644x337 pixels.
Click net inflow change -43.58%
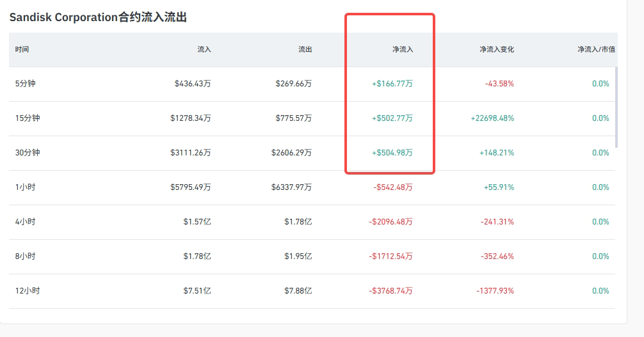tap(499, 84)
